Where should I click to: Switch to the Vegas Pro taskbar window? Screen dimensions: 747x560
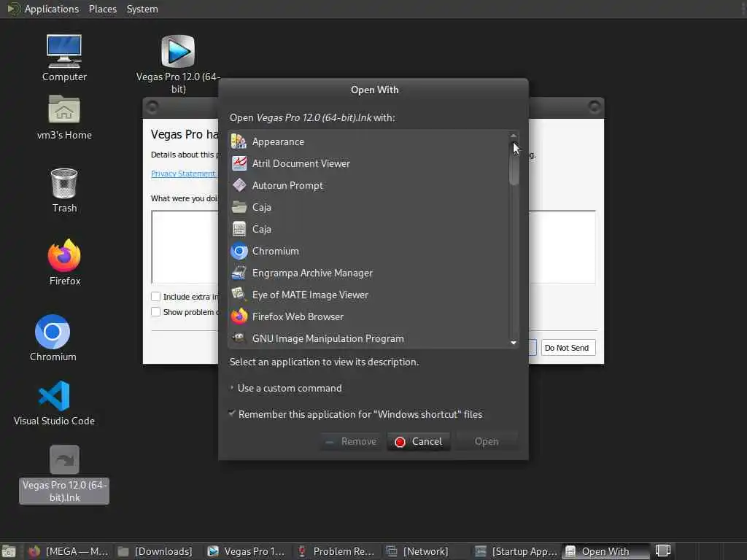coord(247,551)
